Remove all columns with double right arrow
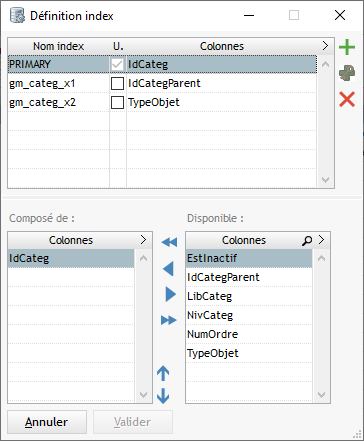This screenshot has width=364, height=441. (168, 320)
